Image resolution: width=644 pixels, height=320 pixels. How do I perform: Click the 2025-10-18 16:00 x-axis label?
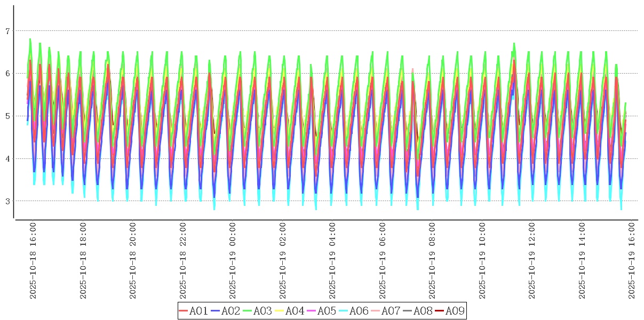(33, 261)
